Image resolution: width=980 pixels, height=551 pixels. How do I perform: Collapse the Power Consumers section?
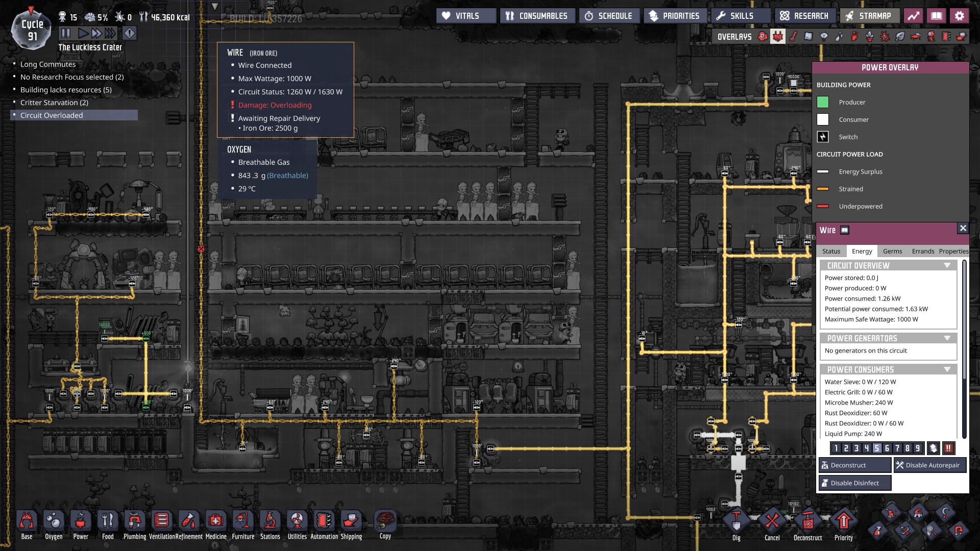(x=947, y=369)
